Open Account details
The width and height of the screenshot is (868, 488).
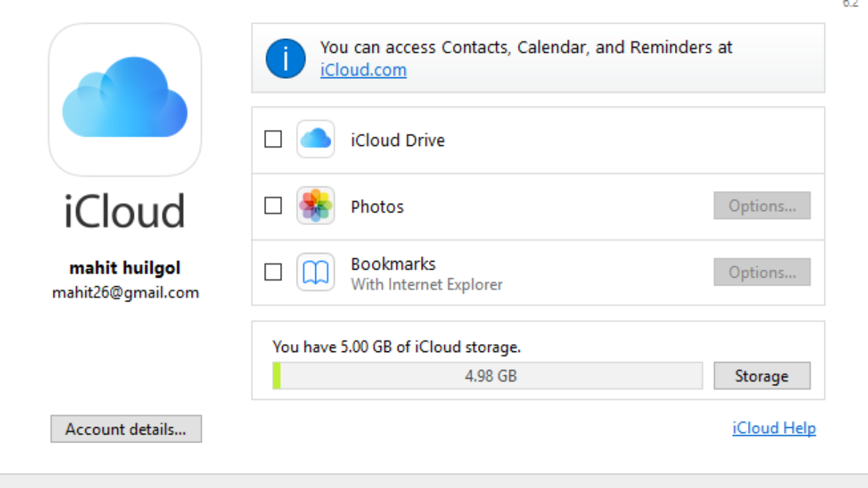(x=126, y=429)
